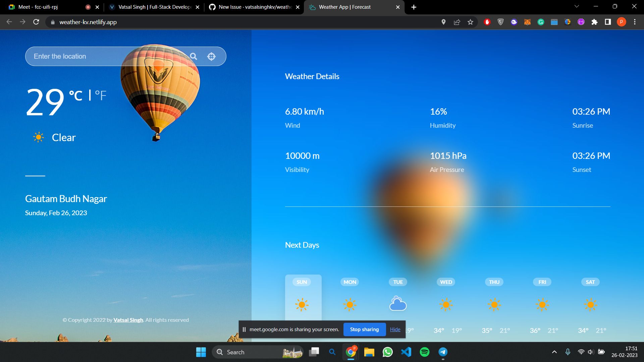Click the taskbar Search box
Viewport: 644px width, 362px height.
coord(258,352)
